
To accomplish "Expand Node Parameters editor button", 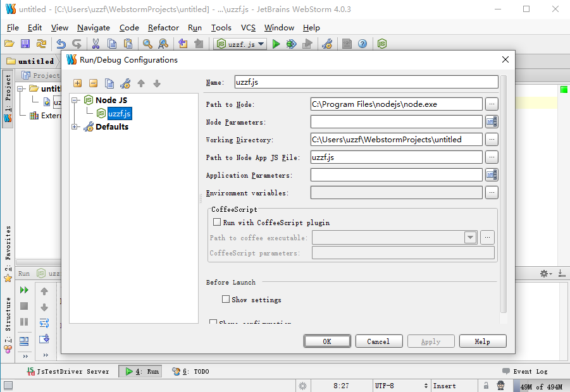I will click(x=492, y=121).
